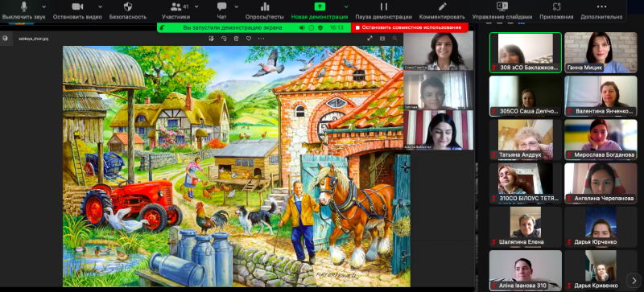Select Мирослава Богданова's video tile
Image resolution: width=644 pixels, height=292 pixels.
click(x=601, y=140)
